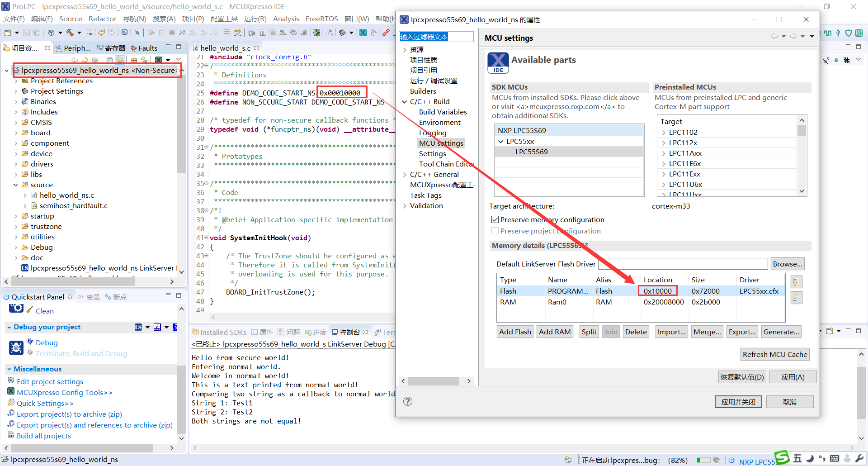Toggle Link with Editor in the project explorer
868x466 pixels.
point(120,60)
